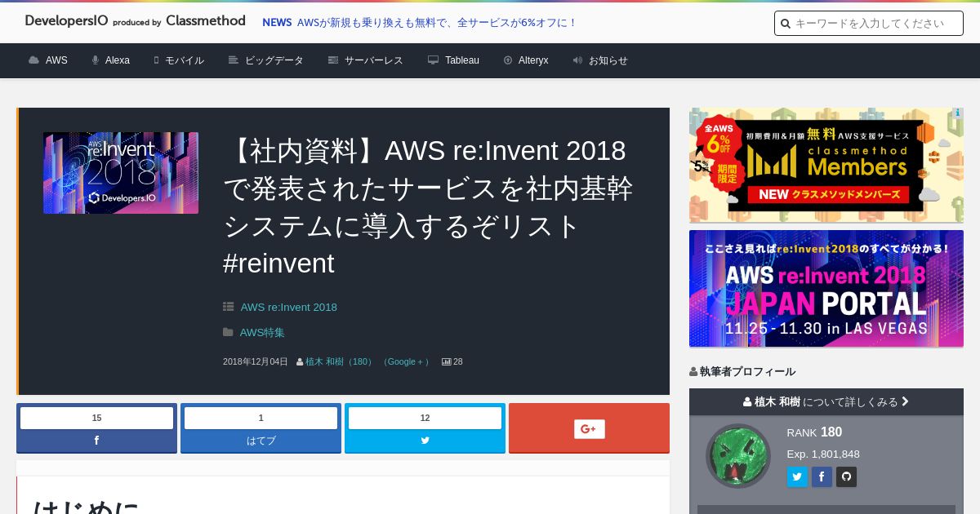
Task: Click the author's green avatar image
Action: tap(738, 455)
